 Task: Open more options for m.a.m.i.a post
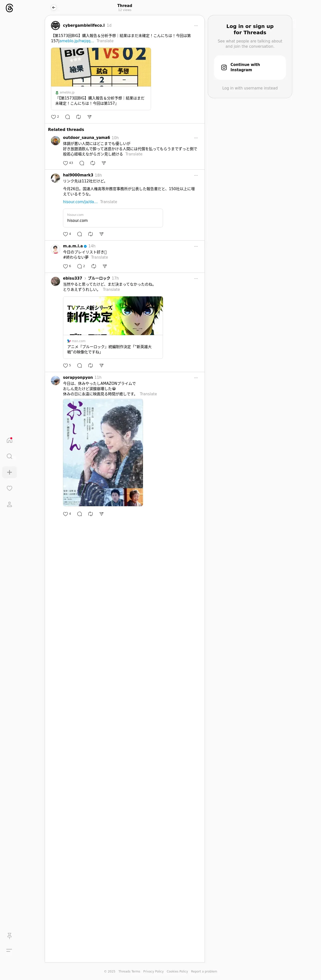(x=196, y=247)
